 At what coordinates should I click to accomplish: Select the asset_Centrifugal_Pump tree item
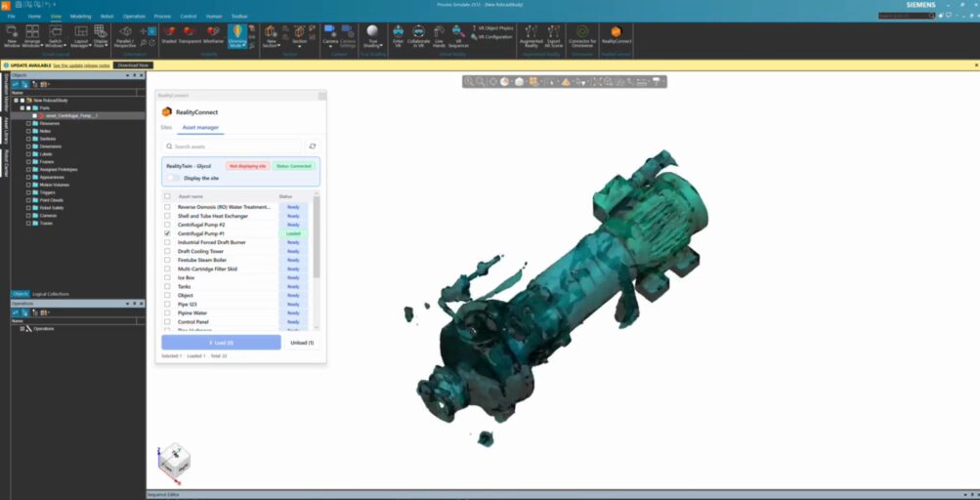tap(72, 115)
